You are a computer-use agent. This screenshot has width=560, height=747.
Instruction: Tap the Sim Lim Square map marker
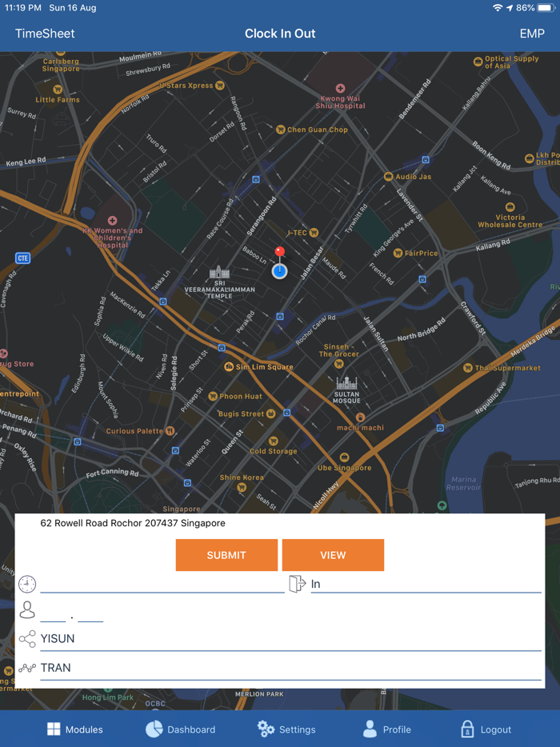point(229,366)
